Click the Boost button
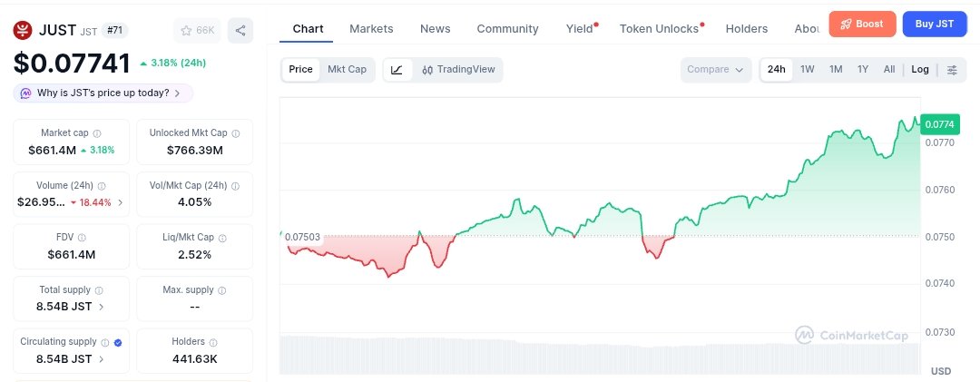This screenshot has width=980, height=382. (862, 24)
